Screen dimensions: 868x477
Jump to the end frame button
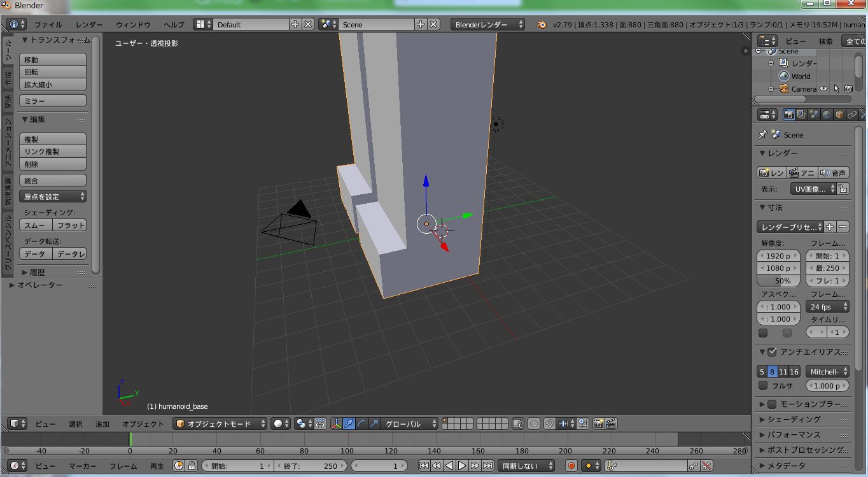pyautogui.click(x=487, y=466)
